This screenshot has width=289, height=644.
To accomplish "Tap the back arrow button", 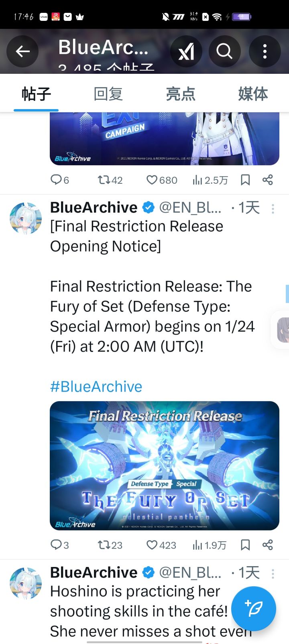I will [x=22, y=51].
